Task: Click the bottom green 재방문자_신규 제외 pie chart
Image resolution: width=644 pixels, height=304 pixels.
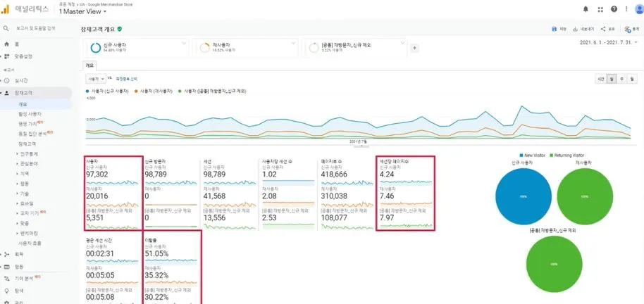Action: coord(554,264)
